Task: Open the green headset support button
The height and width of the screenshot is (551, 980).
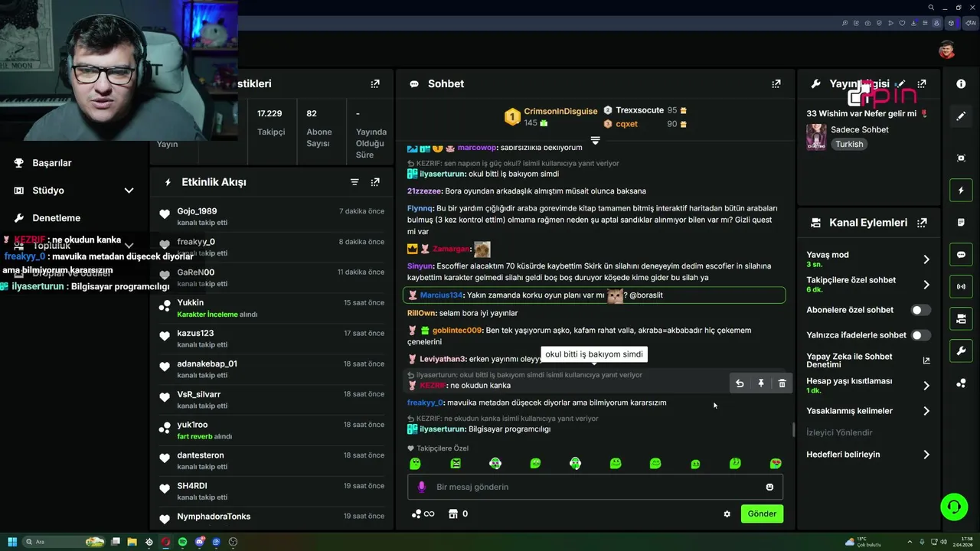Action: [x=954, y=507]
